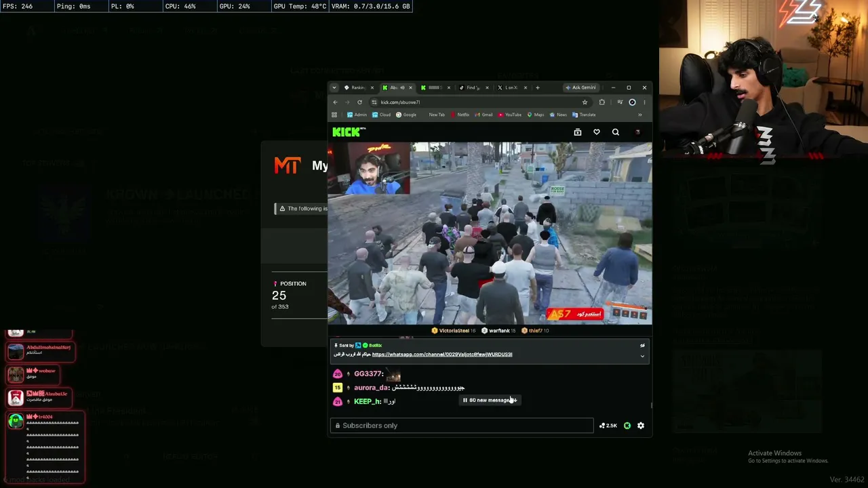Click the aurora_da username in chat
868x488 pixels.
372,388
